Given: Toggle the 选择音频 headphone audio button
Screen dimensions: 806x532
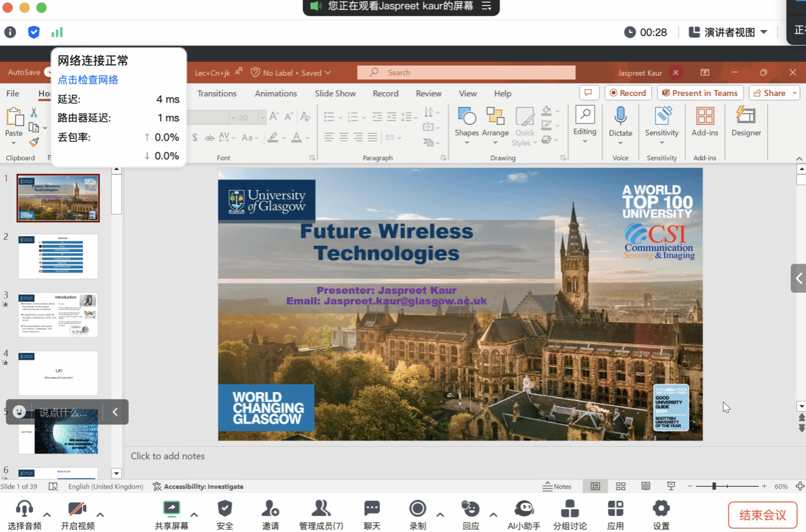Looking at the screenshot, I should 24,508.
